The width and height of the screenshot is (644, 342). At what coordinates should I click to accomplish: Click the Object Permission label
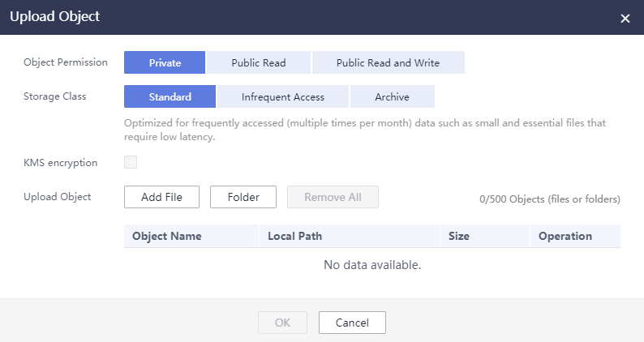[x=66, y=62]
